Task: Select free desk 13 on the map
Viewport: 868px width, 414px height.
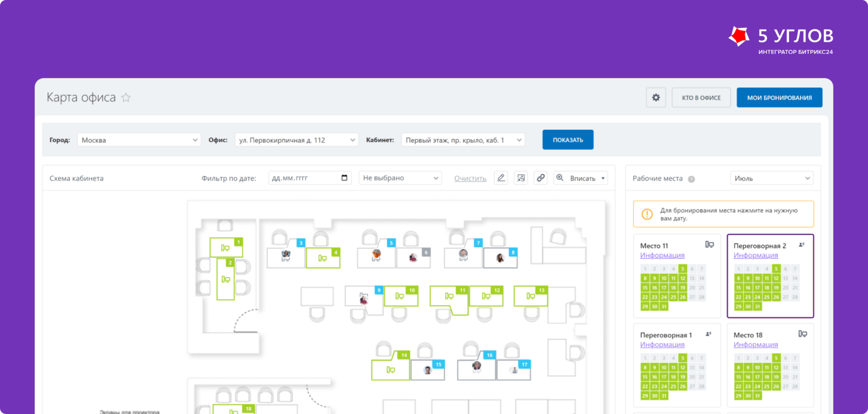Action: tap(531, 296)
